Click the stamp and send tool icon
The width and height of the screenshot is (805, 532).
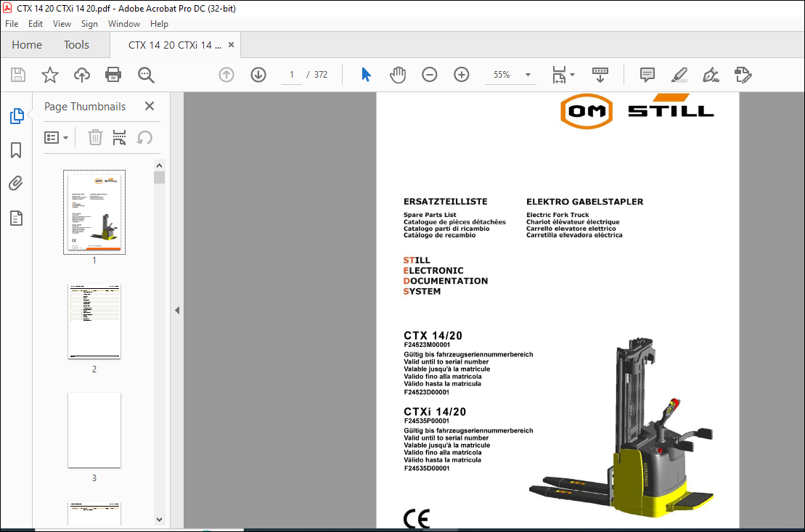pyautogui.click(x=743, y=75)
